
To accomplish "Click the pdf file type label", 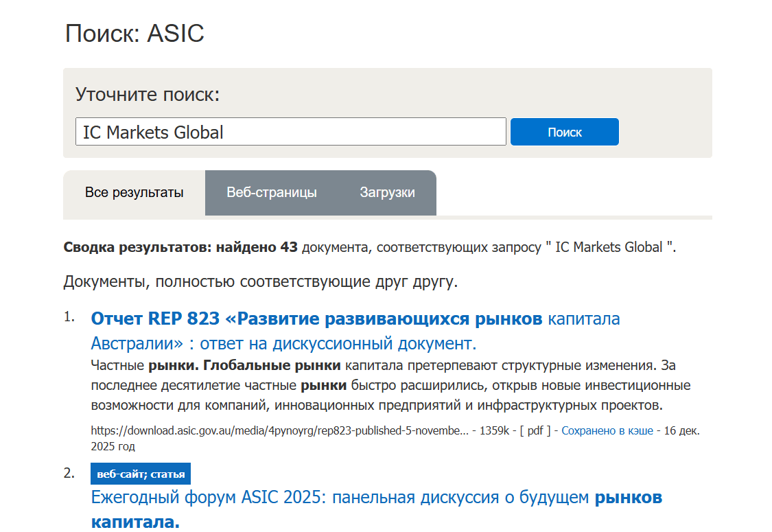I will (535, 431).
